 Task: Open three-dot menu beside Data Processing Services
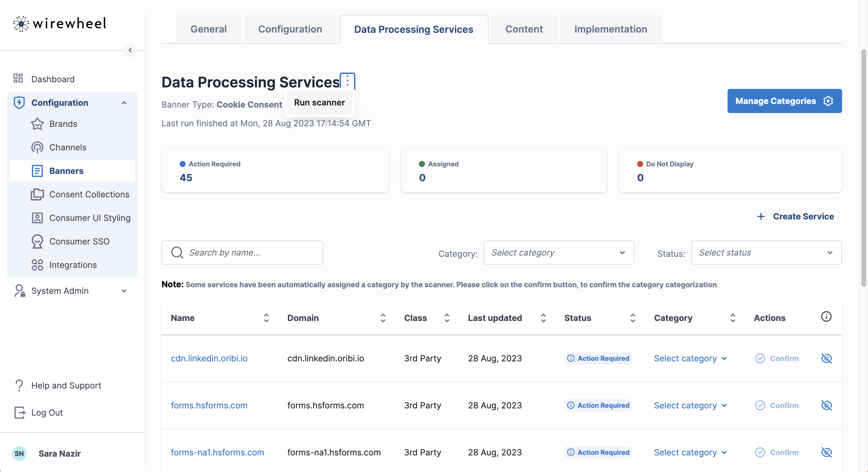[x=348, y=81]
